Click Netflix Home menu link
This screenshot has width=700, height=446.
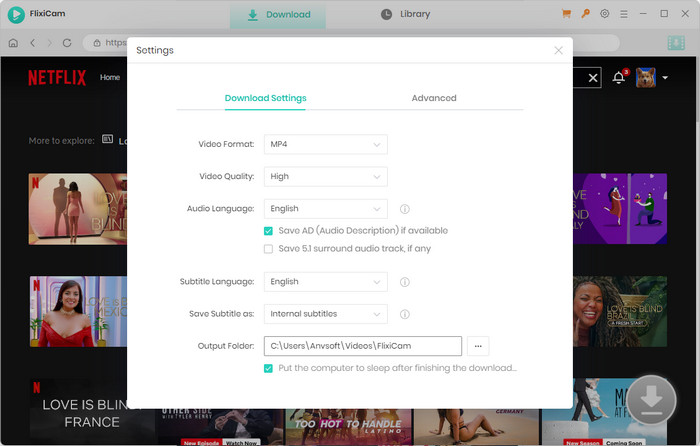[110, 78]
